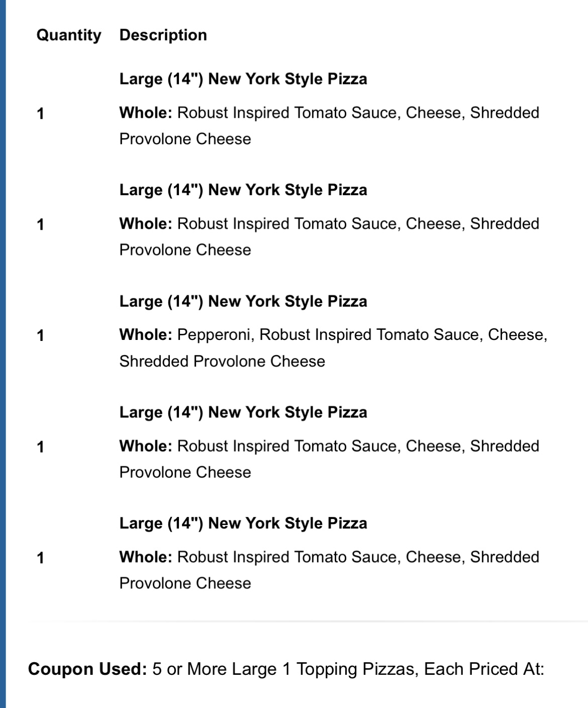Click the Coupon Used label
This screenshot has height=708, width=588.
[x=87, y=669]
